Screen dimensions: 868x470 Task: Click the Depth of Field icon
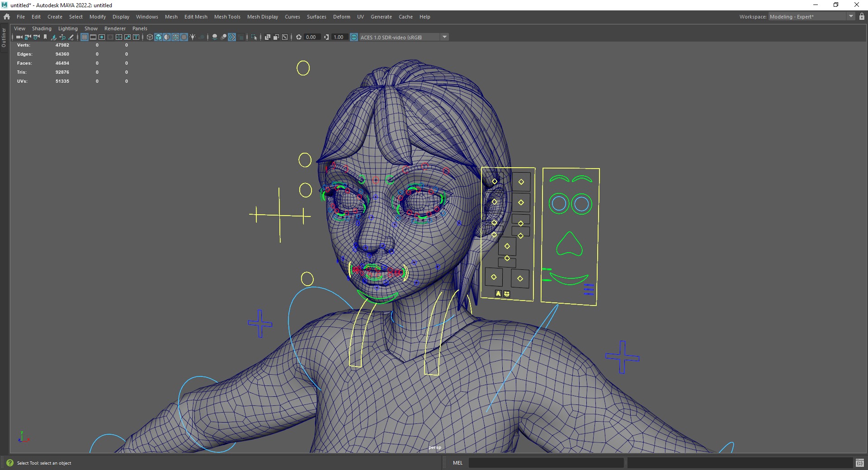click(x=241, y=37)
